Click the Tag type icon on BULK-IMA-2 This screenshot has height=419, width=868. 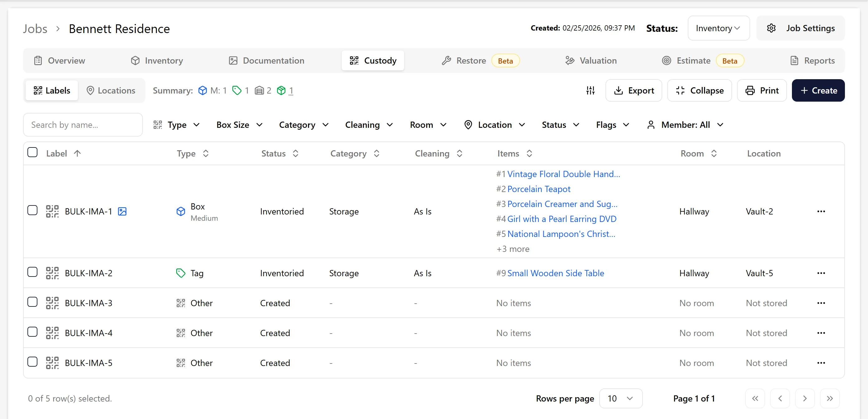coord(181,273)
